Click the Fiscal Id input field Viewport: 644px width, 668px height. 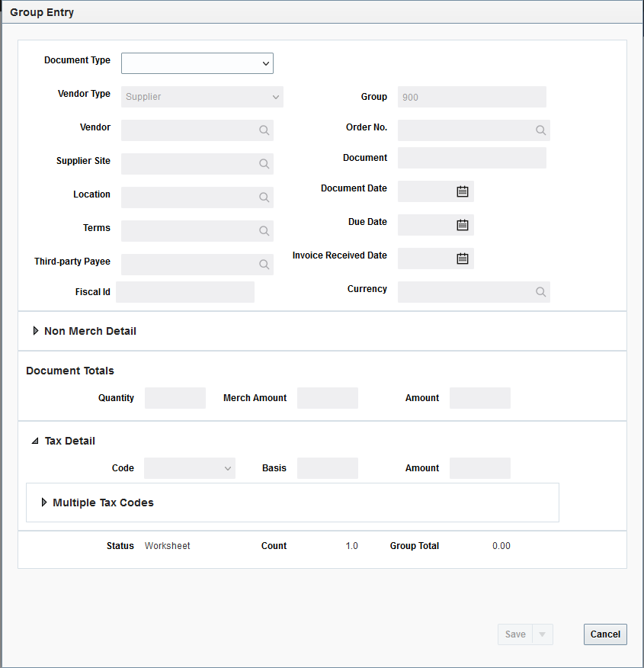click(185, 292)
